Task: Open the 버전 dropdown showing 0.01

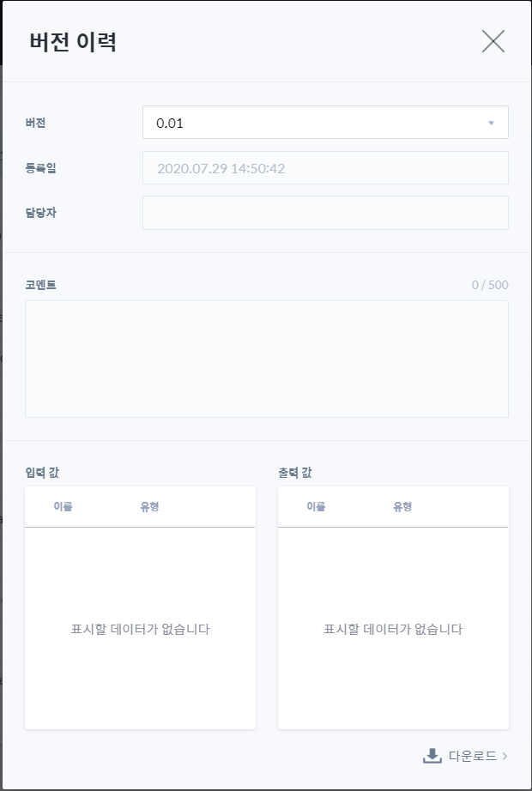Action: pos(325,123)
